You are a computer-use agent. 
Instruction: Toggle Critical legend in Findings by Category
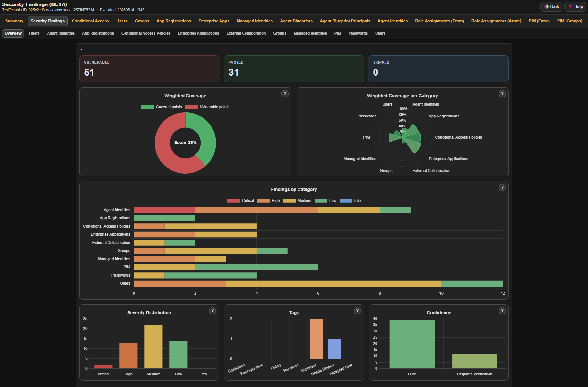click(x=240, y=201)
